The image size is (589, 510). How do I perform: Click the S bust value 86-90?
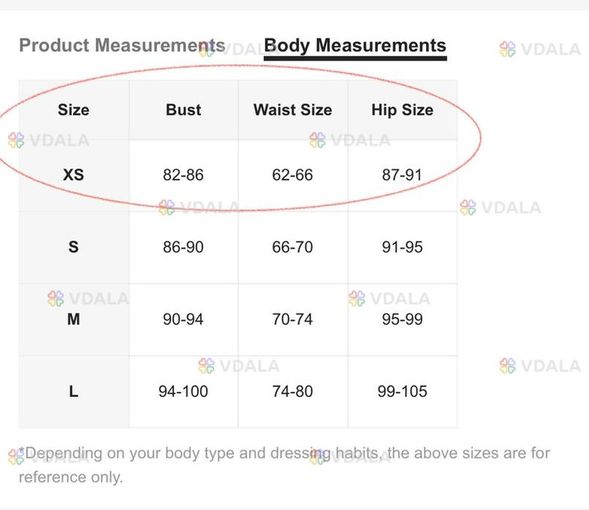coord(183,247)
